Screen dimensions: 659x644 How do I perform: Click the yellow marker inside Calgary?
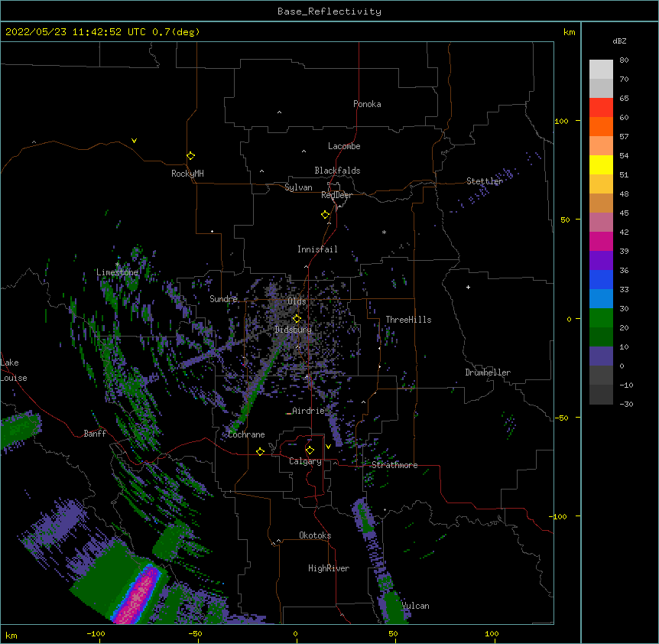pos(310,450)
